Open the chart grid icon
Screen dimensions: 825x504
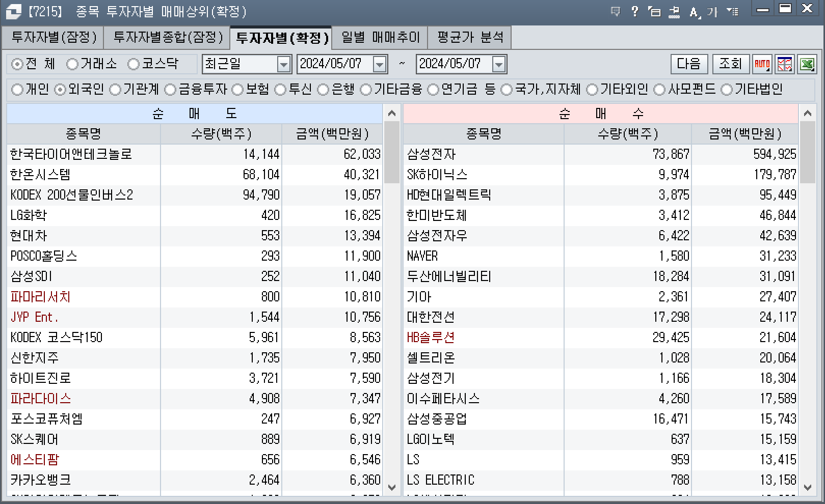pos(784,64)
